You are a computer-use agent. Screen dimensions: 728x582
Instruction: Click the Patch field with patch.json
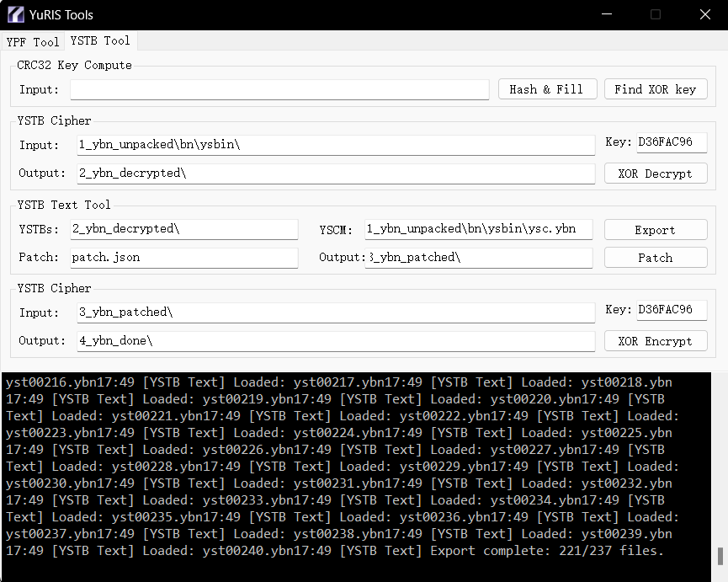coord(183,258)
